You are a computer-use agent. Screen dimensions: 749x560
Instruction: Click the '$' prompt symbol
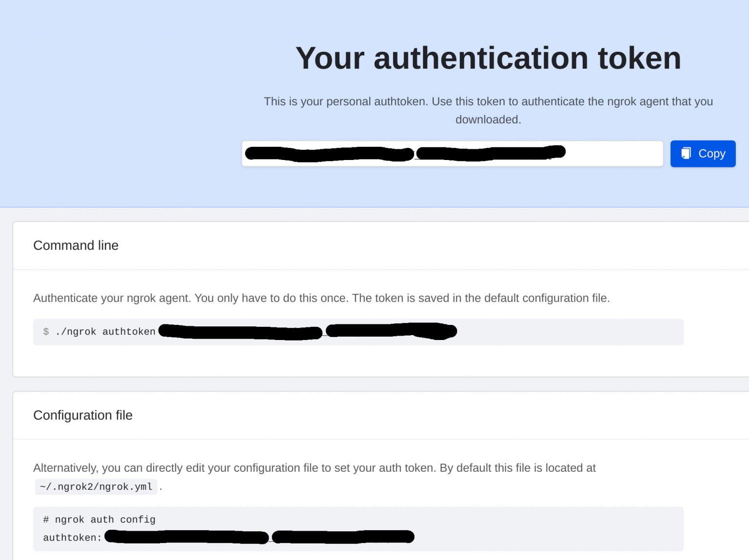(46, 332)
